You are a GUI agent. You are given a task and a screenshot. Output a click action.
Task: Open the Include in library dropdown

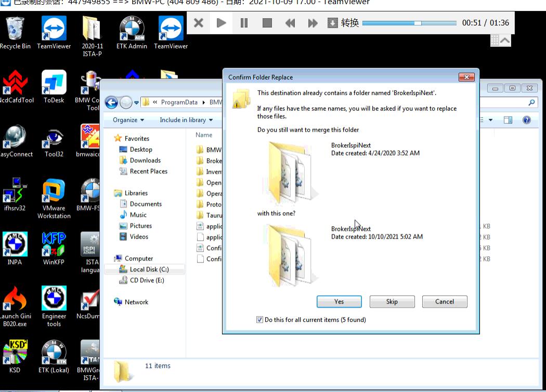click(186, 120)
